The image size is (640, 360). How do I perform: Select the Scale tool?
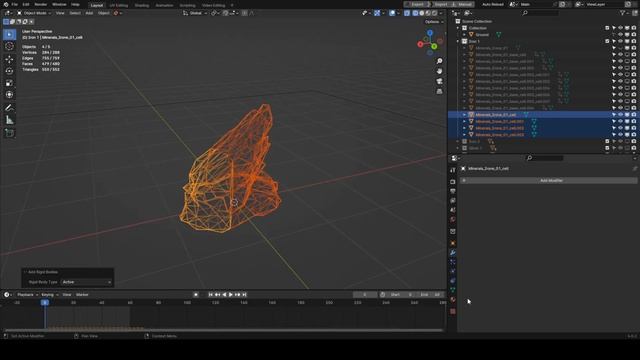tap(9, 83)
